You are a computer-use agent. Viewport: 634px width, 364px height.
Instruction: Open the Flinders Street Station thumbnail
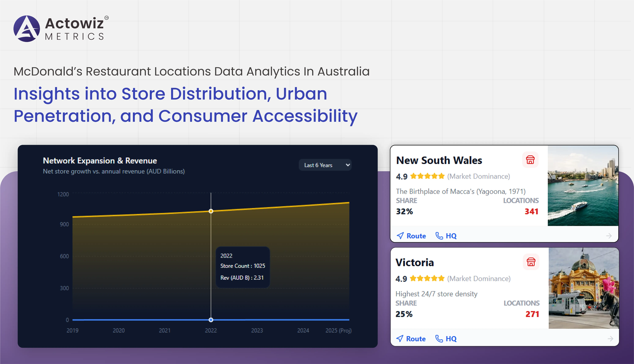[583, 288]
